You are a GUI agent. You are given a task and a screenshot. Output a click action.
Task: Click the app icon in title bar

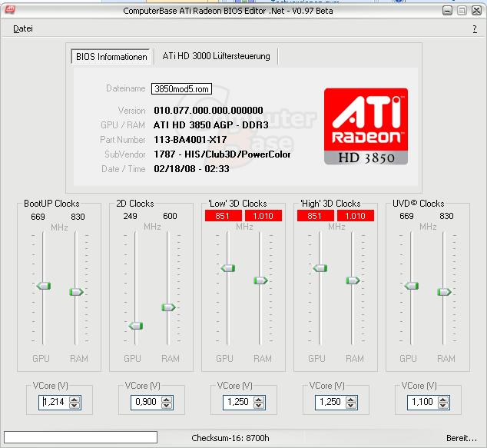coord(9,10)
